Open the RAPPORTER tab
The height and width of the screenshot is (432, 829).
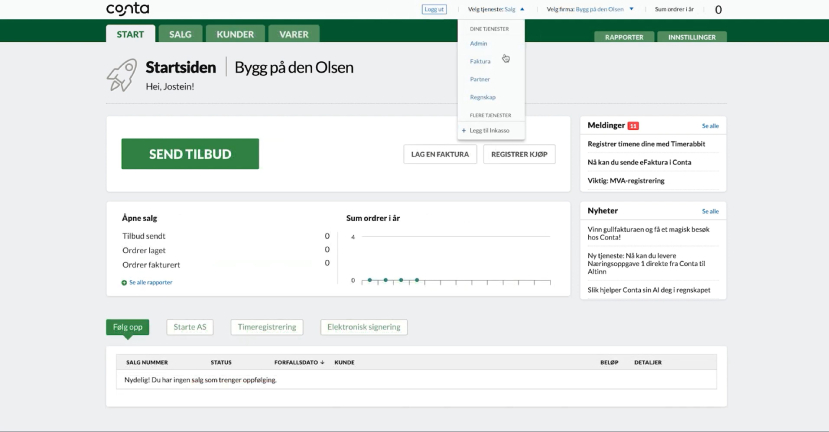coord(624,37)
